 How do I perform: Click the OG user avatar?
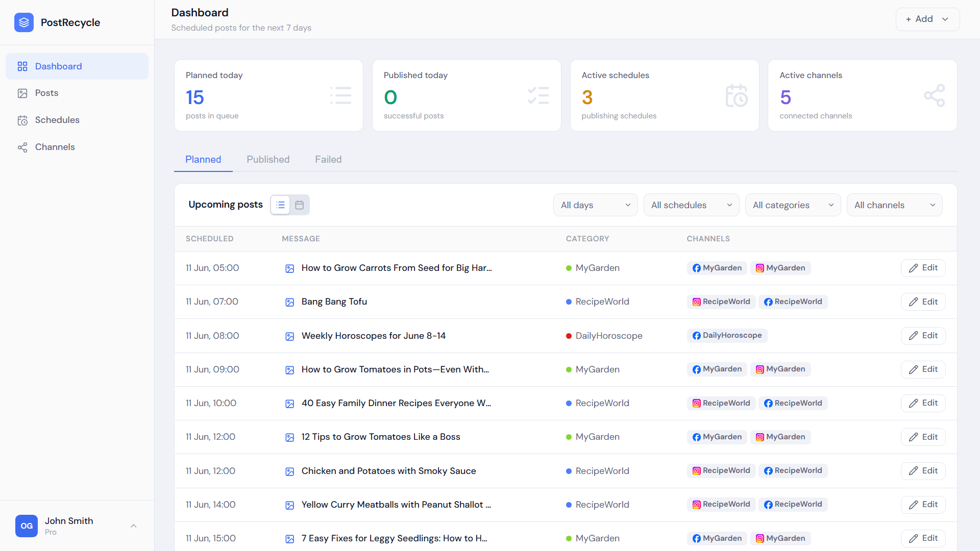27,526
